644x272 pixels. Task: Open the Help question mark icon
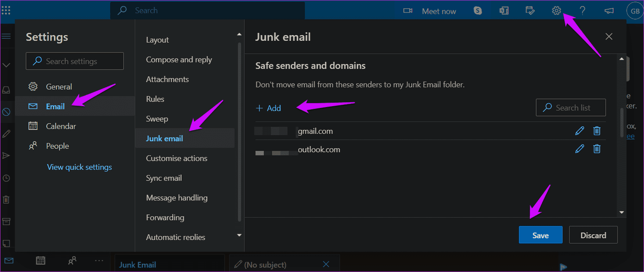(x=582, y=11)
